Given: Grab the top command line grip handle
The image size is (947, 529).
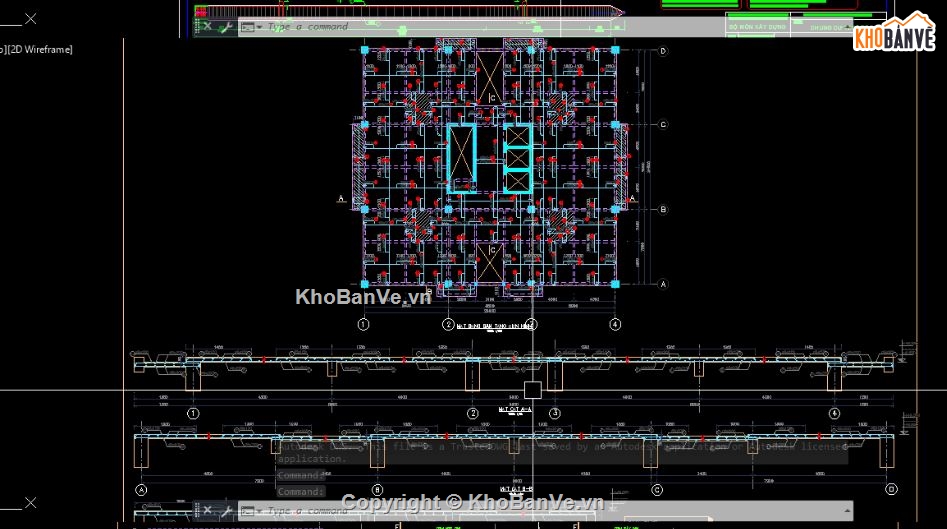Looking at the screenshot, I should pyautogui.click(x=197, y=27).
